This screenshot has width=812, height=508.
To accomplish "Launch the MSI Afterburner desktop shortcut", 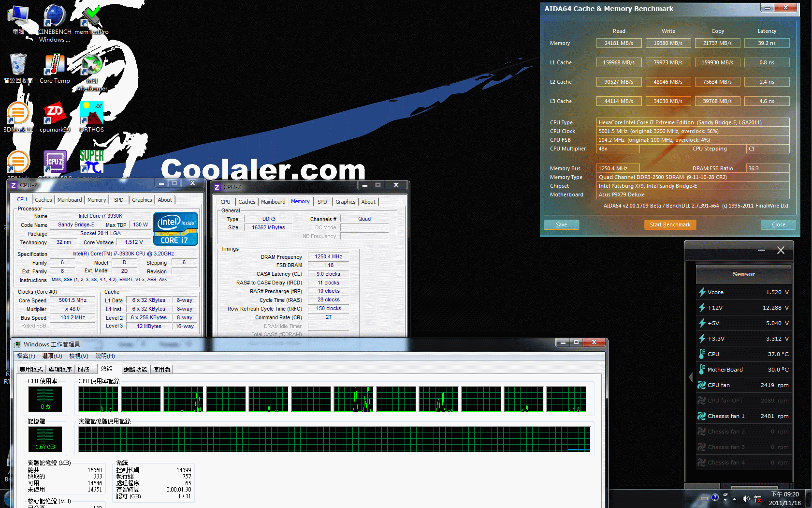I will [x=91, y=72].
